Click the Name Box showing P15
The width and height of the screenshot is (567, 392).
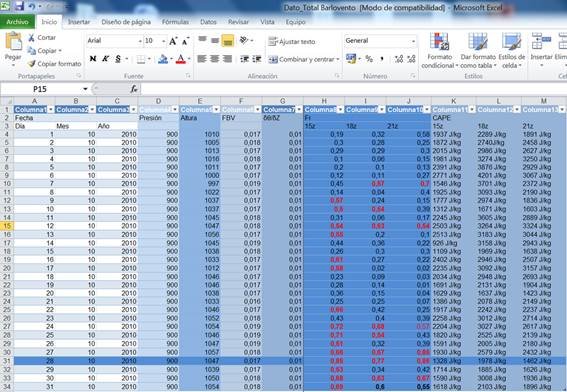tap(45, 89)
